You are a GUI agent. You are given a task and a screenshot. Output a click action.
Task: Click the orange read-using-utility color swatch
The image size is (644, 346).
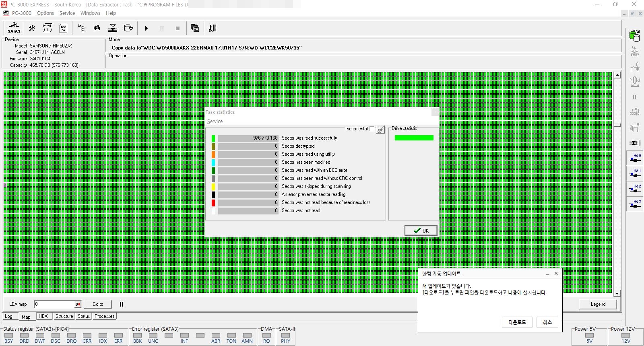(x=213, y=154)
